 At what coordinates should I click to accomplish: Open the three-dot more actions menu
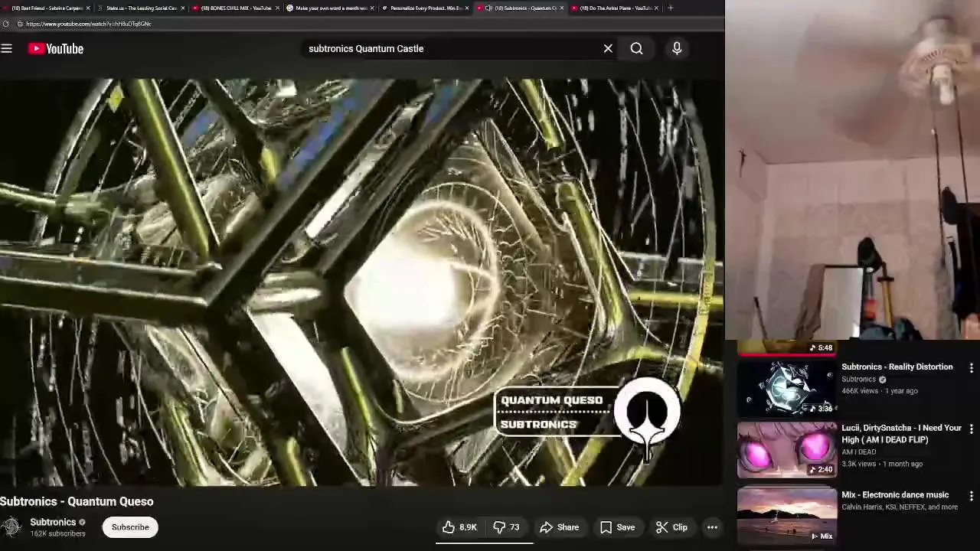click(712, 527)
